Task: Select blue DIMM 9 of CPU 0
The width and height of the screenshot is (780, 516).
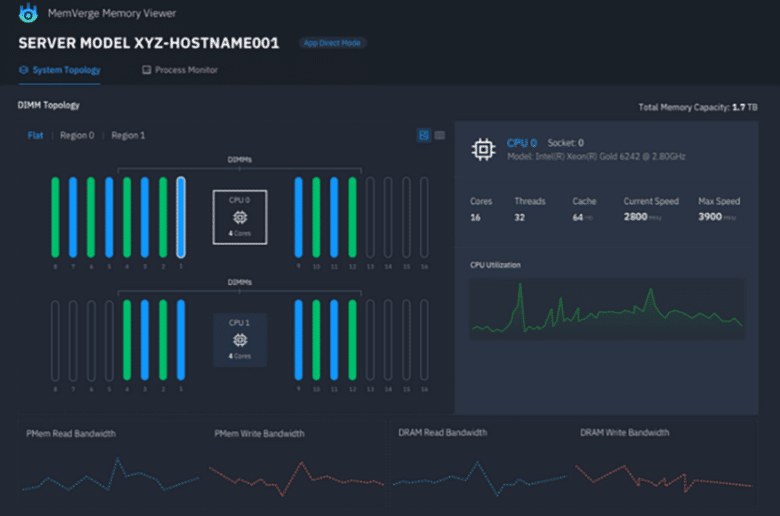Action: pyautogui.click(x=298, y=217)
